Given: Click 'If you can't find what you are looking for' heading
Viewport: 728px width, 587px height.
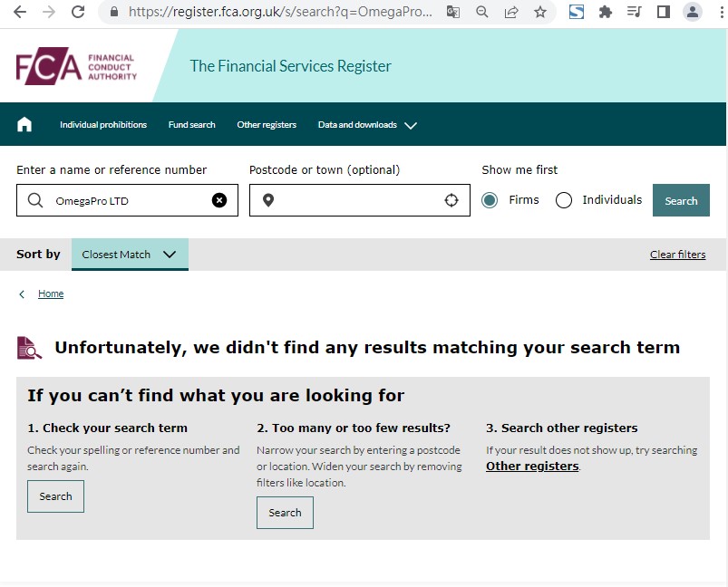Looking at the screenshot, I should pos(216,395).
